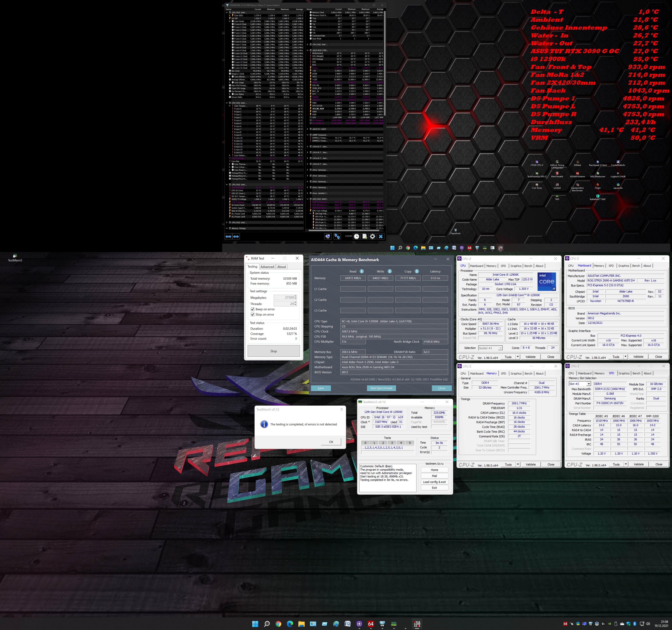
Task: Toggle Stop on error checkbox
Action: tap(253, 314)
